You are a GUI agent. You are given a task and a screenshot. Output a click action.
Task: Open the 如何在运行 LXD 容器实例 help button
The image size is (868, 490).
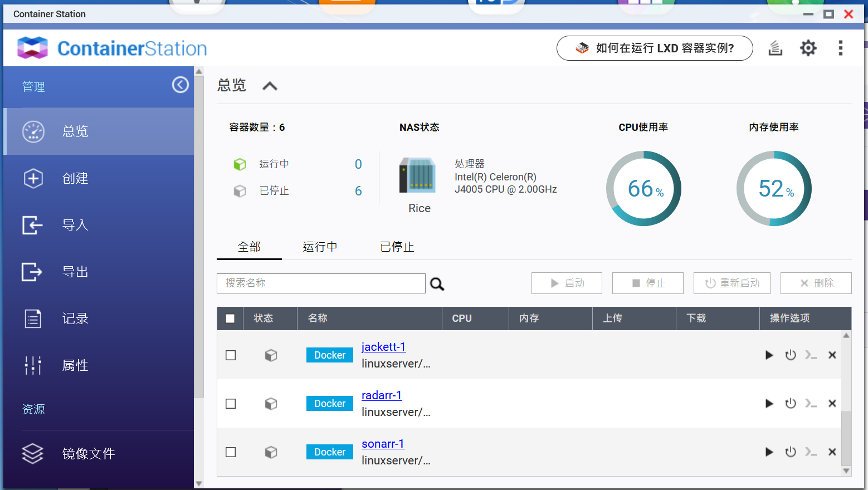click(x=655, y=48)
